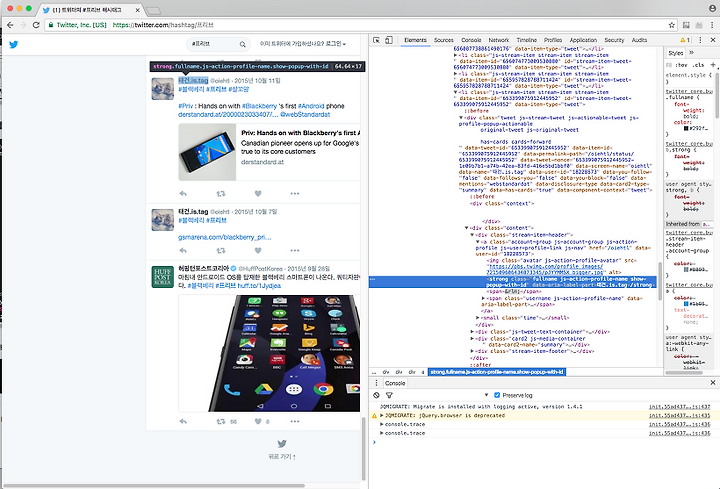Retweet the Priv Hands on tweet

point(221,193)
